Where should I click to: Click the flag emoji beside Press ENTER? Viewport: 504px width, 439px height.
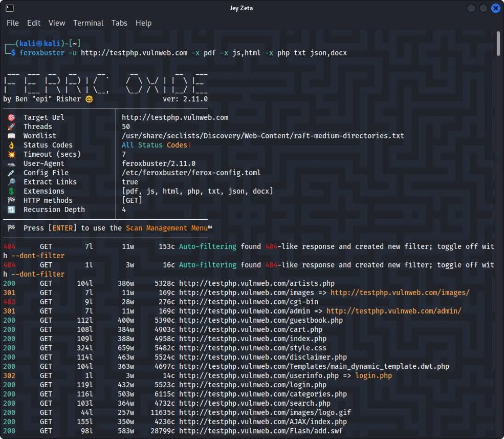coord(11,228)
